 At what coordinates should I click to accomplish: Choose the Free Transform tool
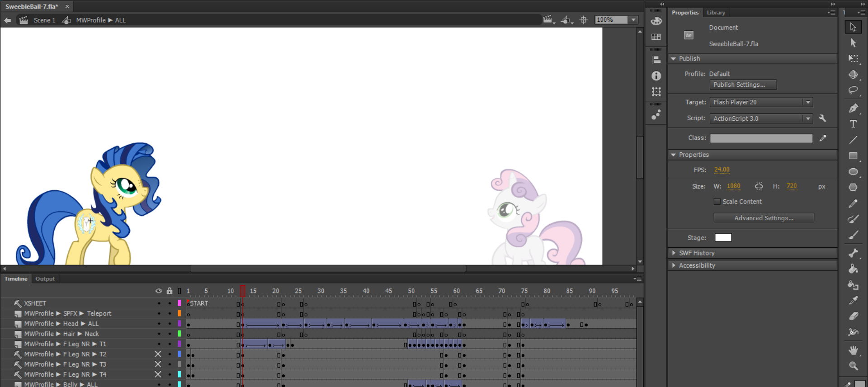853,59
